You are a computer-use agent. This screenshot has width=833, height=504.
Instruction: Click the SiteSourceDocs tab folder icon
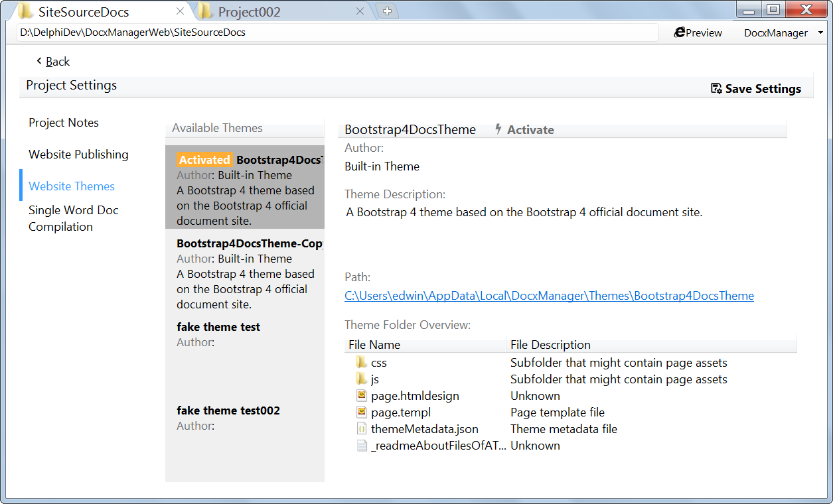point(25,11)
